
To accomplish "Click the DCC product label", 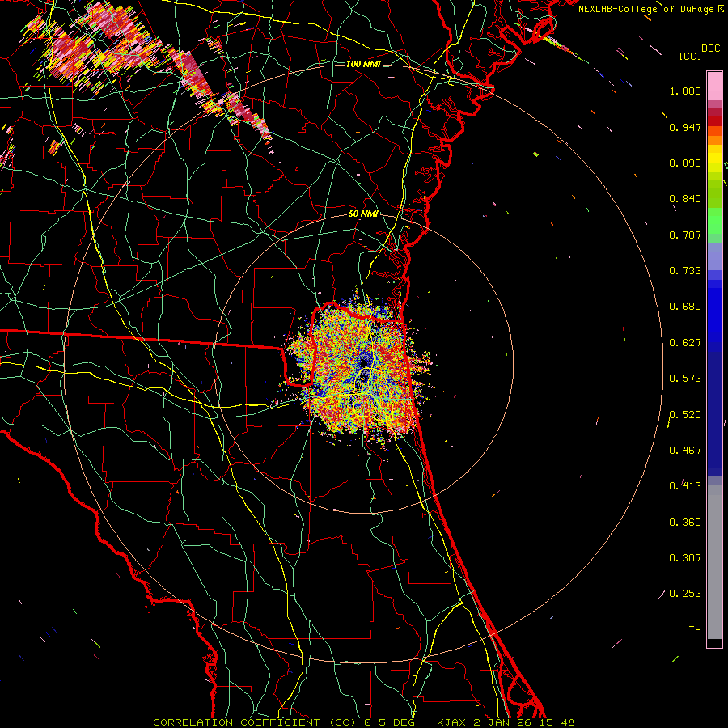I will (x=710, y=49).
